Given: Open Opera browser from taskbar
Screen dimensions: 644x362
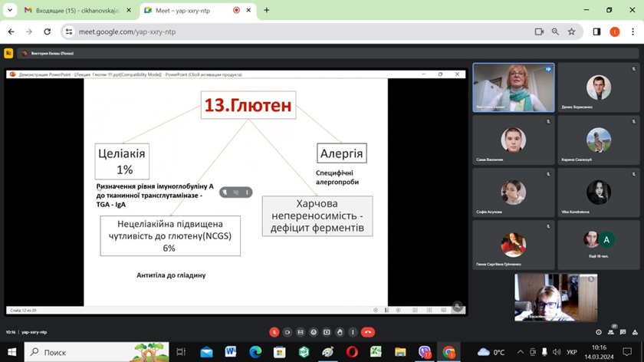Looking at the screenshot, I should [x=352, y=352].
